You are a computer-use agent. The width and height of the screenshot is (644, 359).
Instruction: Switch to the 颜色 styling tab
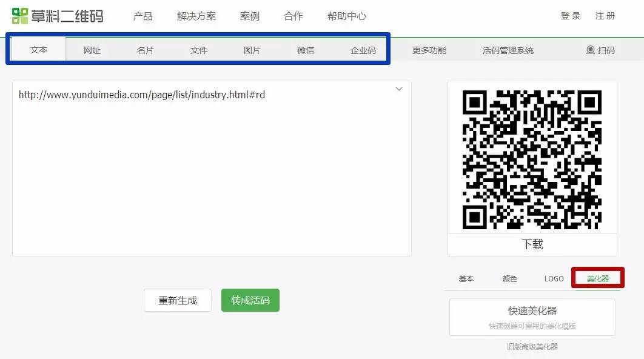point(509,278)
